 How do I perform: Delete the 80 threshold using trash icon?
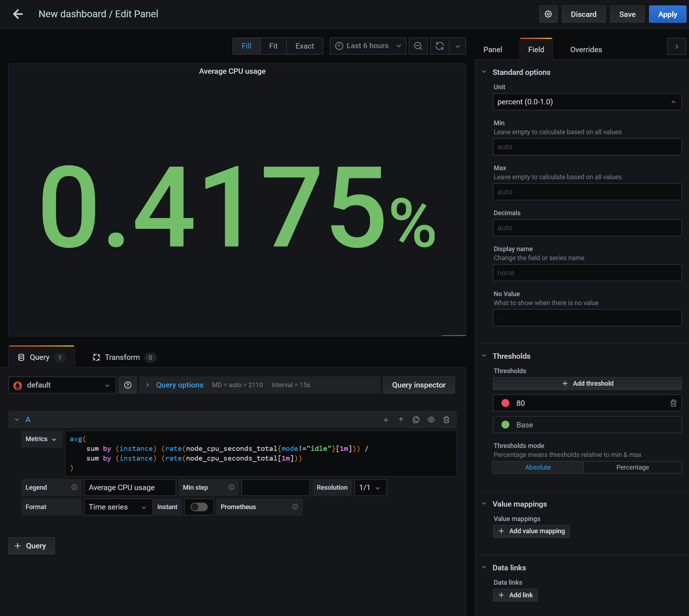(x=673, y=403)
